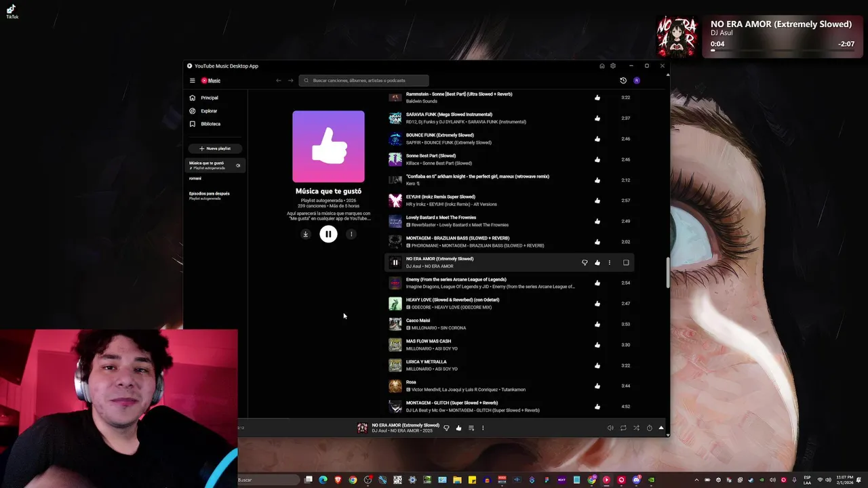This screenshot has width=868, height=488.
Task: Toggle shuffle in player bar
Action: coord(636,428)
